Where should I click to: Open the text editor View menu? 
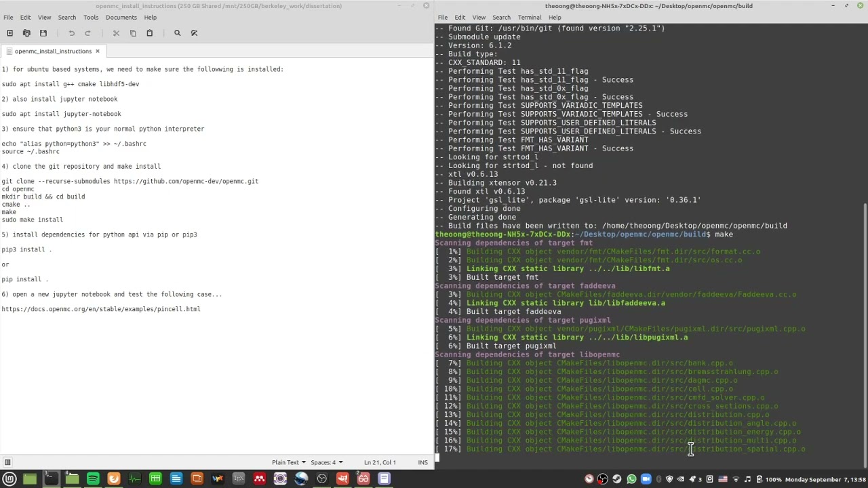tap(44, 17)
